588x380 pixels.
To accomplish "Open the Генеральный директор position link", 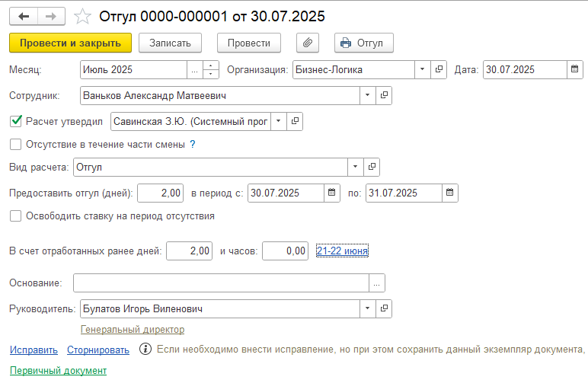I will (x=133, y=330).
